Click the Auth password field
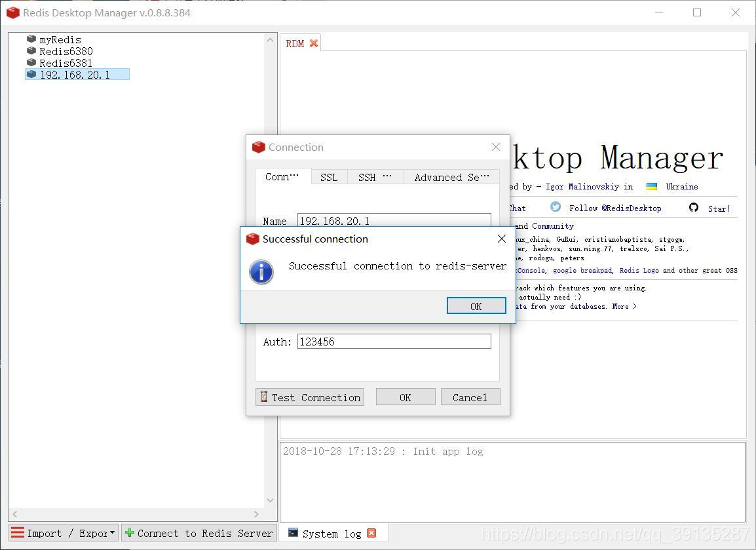Image resolution: width=756 pixels, height=550 pixels. (394, 341)
